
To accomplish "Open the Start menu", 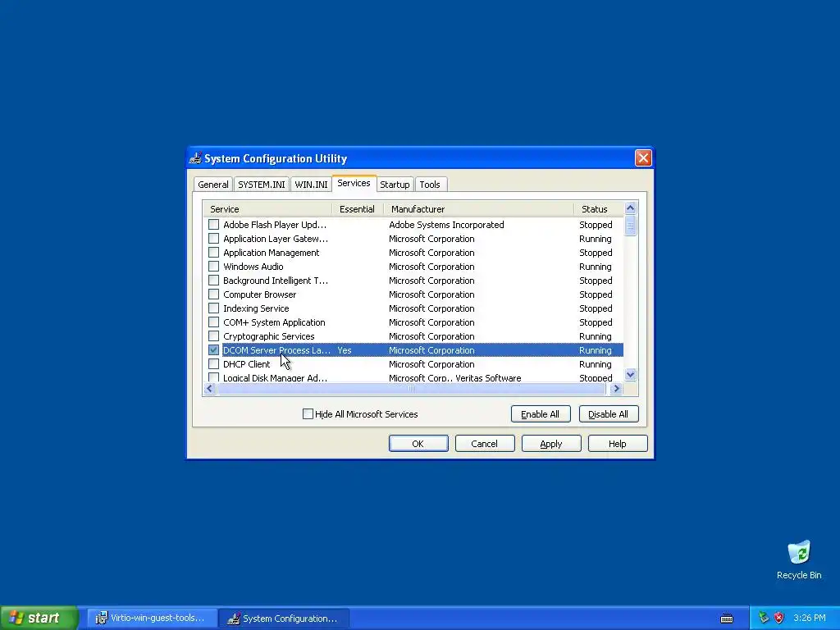I will click(x=39, y=618).
